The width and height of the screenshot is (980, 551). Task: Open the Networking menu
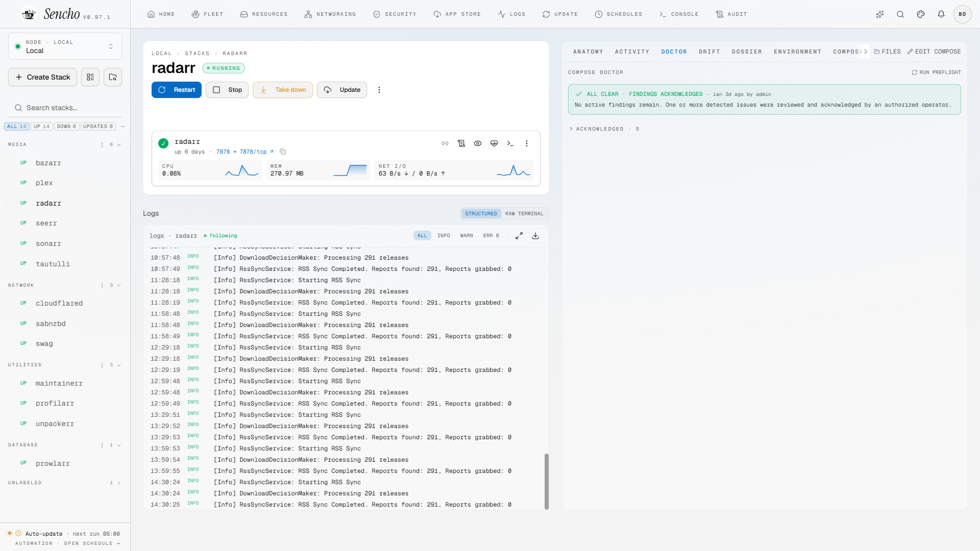pos(330,14)
